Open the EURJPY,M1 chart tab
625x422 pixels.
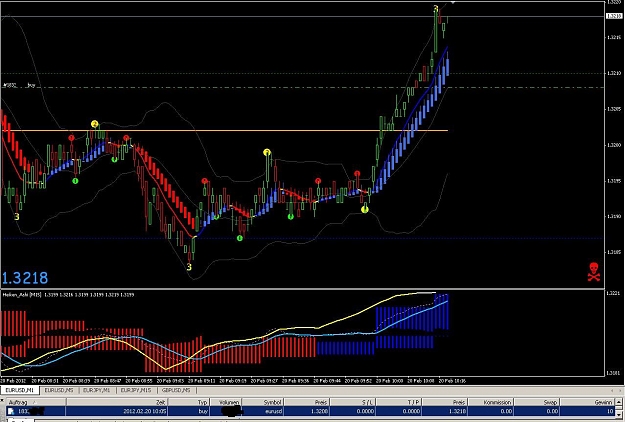(96, 390)
